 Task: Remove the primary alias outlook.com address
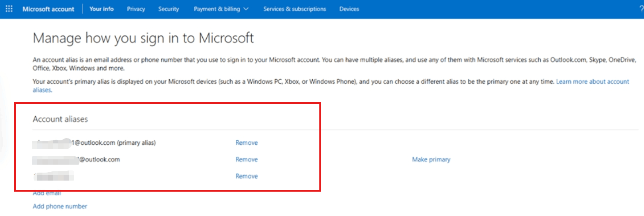(246, 143)
